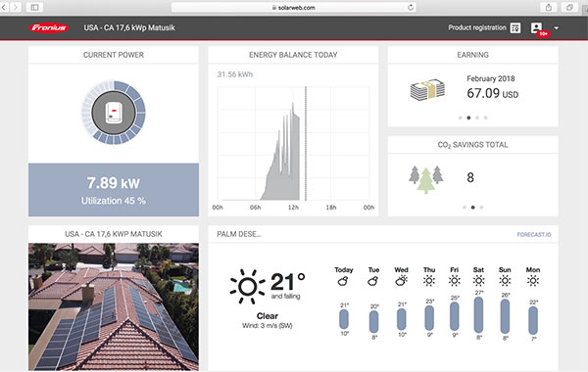Open the Product registration icon
This screenshot has width=588, height=372.
tap(515, 27)
